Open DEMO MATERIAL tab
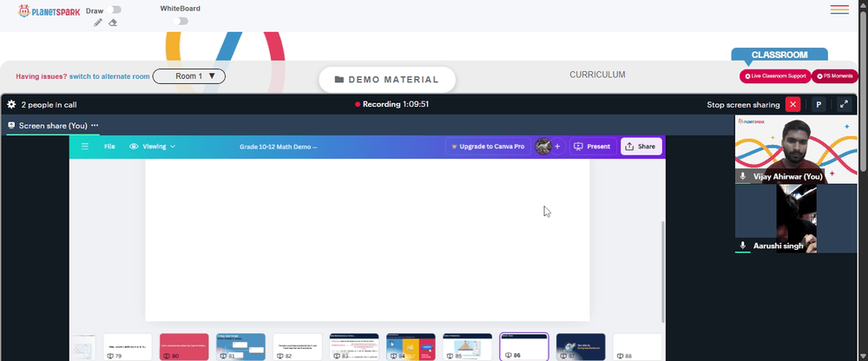This screenshot has height=361, width=868. pyautogui.click(x=387, y=80)
